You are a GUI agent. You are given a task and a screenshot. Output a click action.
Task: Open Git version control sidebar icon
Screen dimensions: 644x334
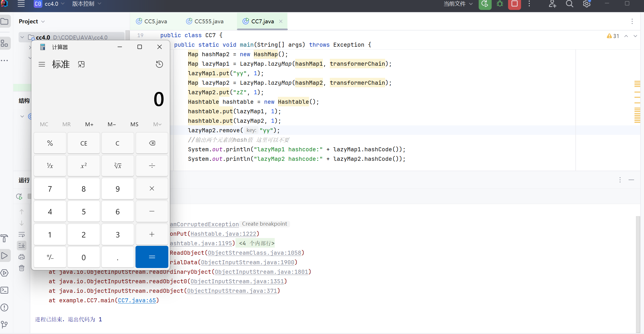point(5,325)
